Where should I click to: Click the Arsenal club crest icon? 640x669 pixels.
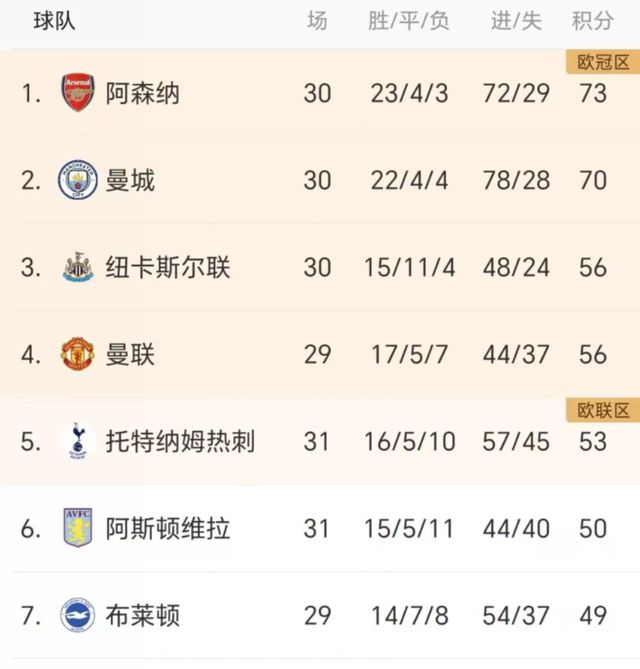click(x=77, y=94)
